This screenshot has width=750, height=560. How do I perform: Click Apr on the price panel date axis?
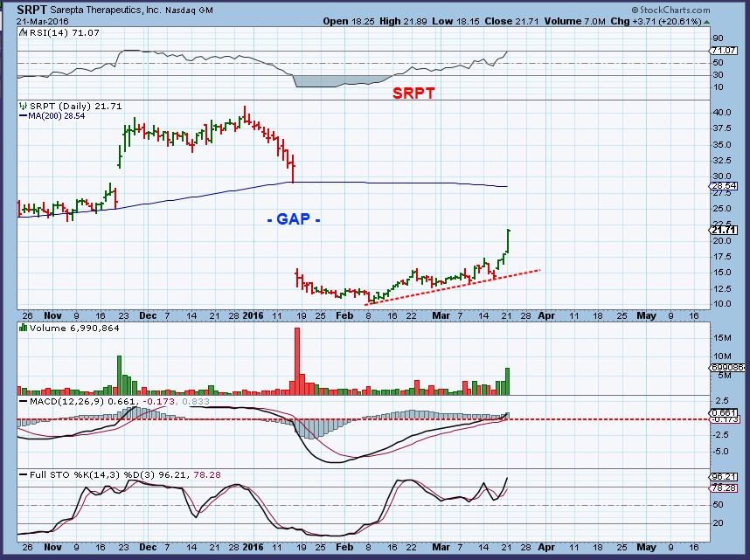pyautogui.click(x=546, y=316)
